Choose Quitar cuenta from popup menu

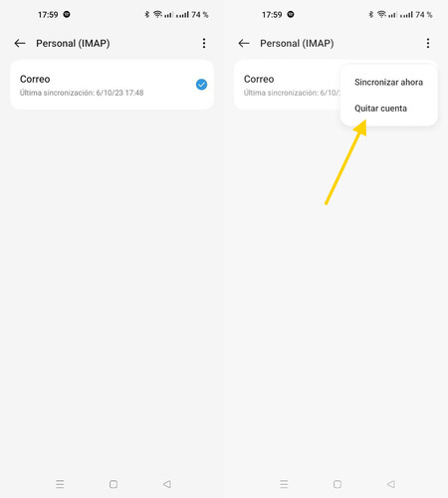[380, 109]
